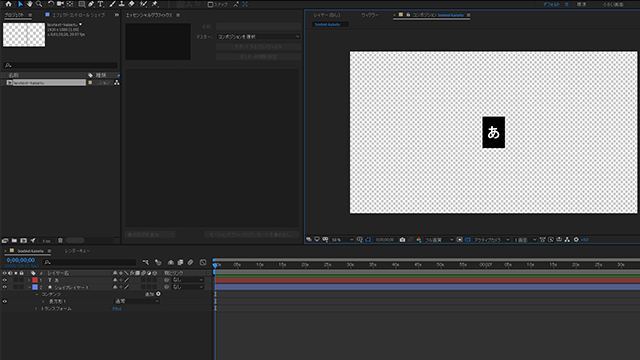Click the blue Reset link for Transform
This screenshot has height=360, width=640.
(117, 309)
